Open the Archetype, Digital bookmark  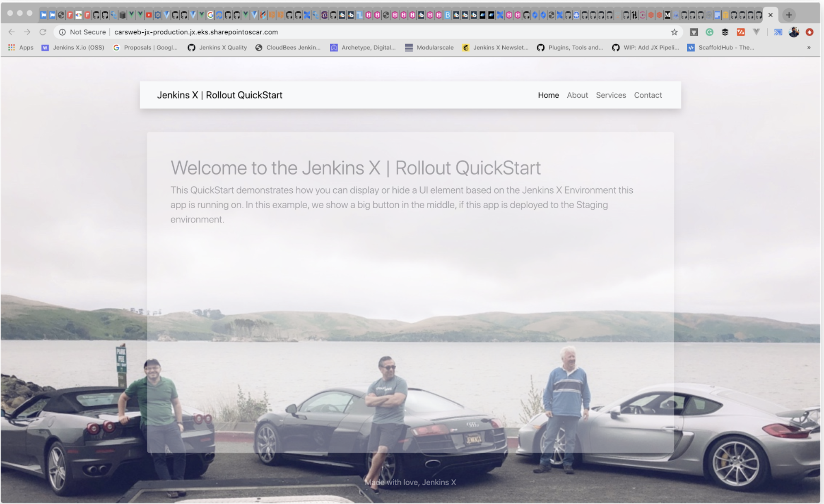coord(363,48)
